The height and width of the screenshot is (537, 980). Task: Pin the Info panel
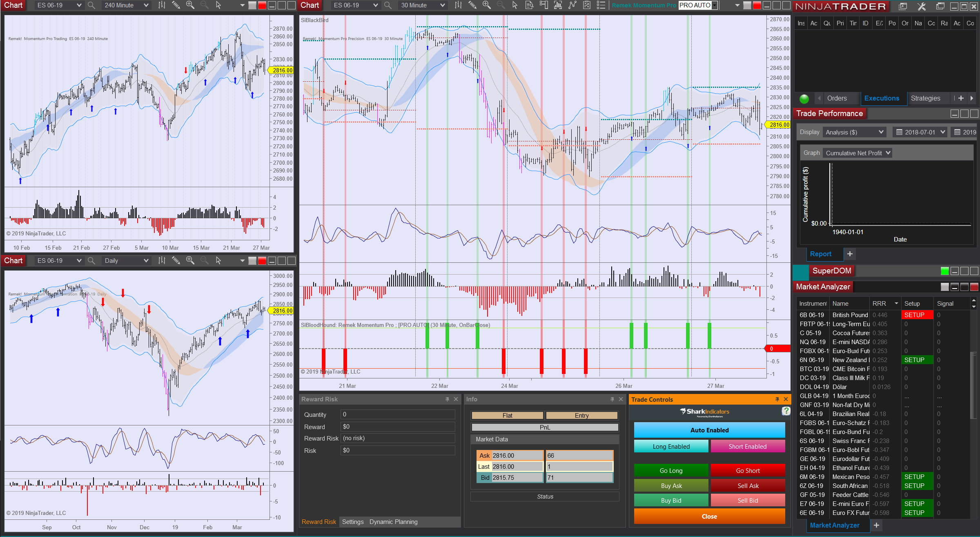click(x=612, y=399)
